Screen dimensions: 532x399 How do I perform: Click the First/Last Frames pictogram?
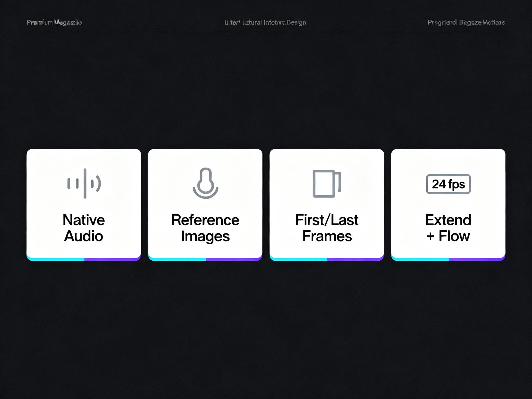click(x=327, y=184)
